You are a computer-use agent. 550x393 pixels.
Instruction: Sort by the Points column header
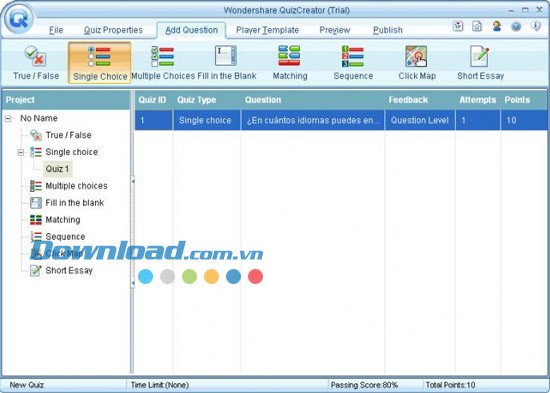(x=524, y=100)
